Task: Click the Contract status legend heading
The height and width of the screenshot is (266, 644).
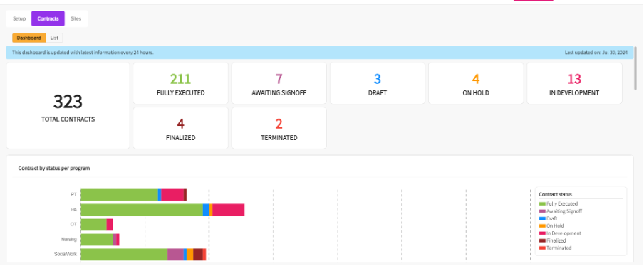Action: coord(555,194)
